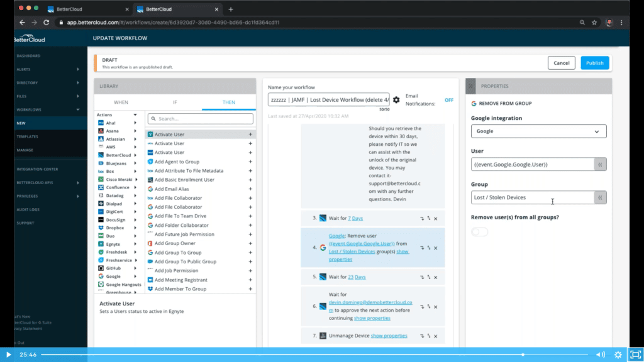Delete step 4 Google remove user
Screen dimensions: 644x362
click(436, 248)
